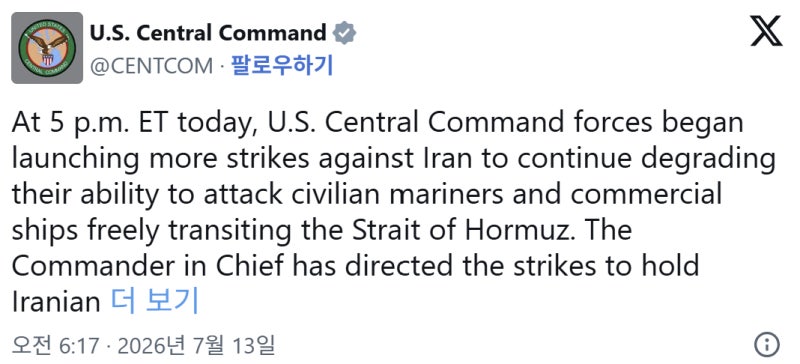
Task: Click the word "launching" in the post
Action: (74, 161)
